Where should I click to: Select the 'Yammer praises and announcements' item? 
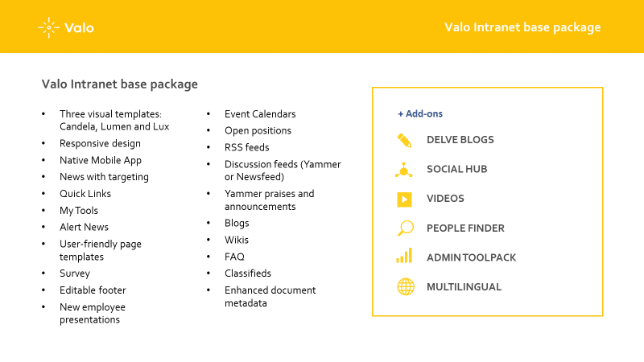coord(270,200)
